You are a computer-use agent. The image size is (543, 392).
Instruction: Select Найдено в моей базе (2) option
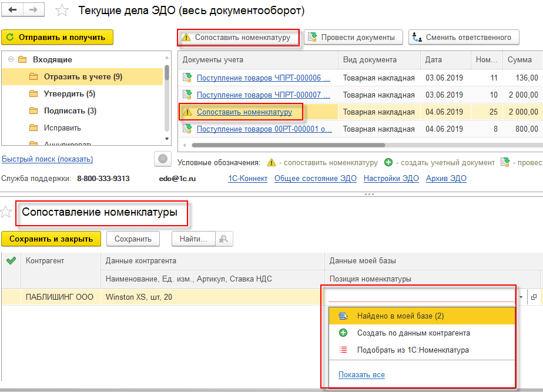click(400, 316)
